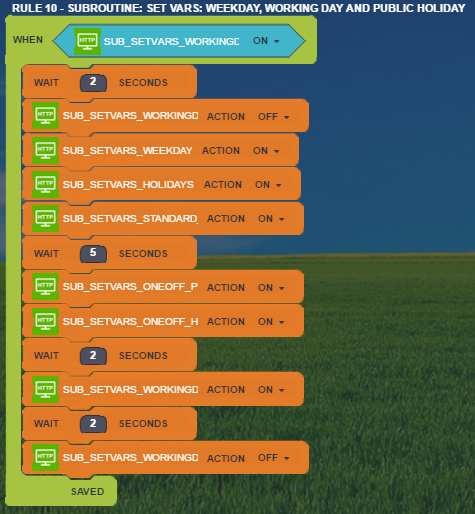This screenshot has height=514, width=475.
Task: Click the HTTP icon beside SUB_SETVARS_ONEOFF_P
Action: point(46,287)
